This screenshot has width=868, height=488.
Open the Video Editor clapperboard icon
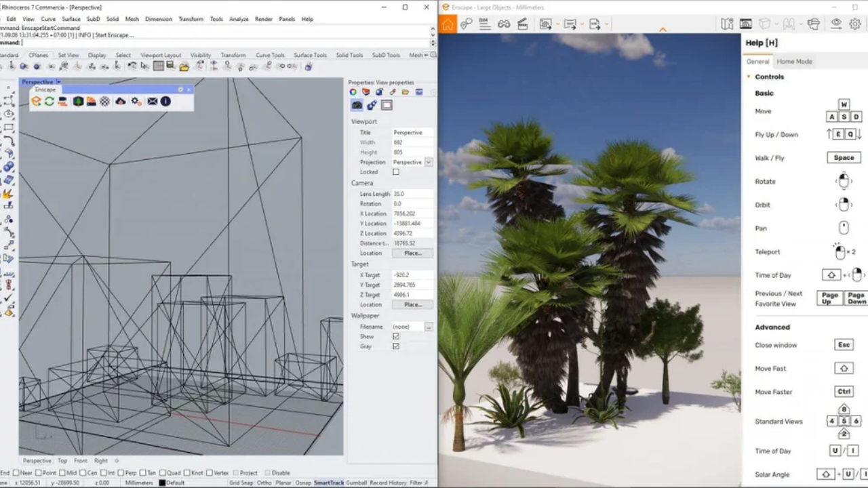[x=522, y=24]
